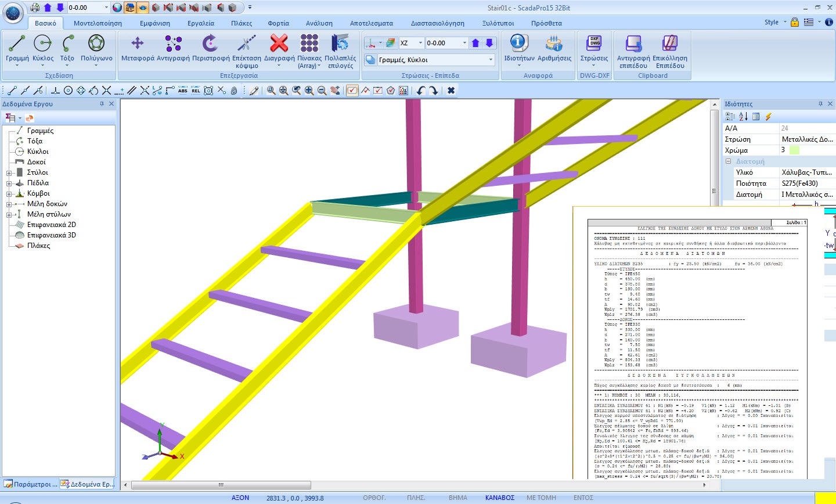Toggle ΒΗΜΑ step mode in status bar

point(458,498)
